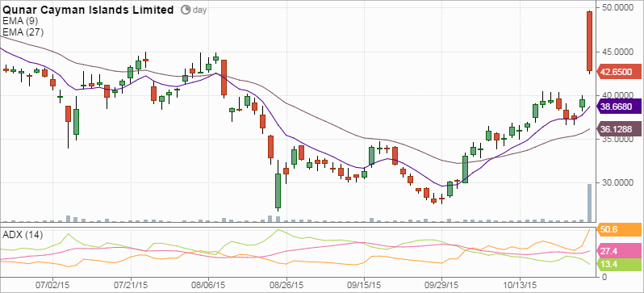Click the tall volume bar at far right
644x293 pixels.
click(x=589, y=203)
